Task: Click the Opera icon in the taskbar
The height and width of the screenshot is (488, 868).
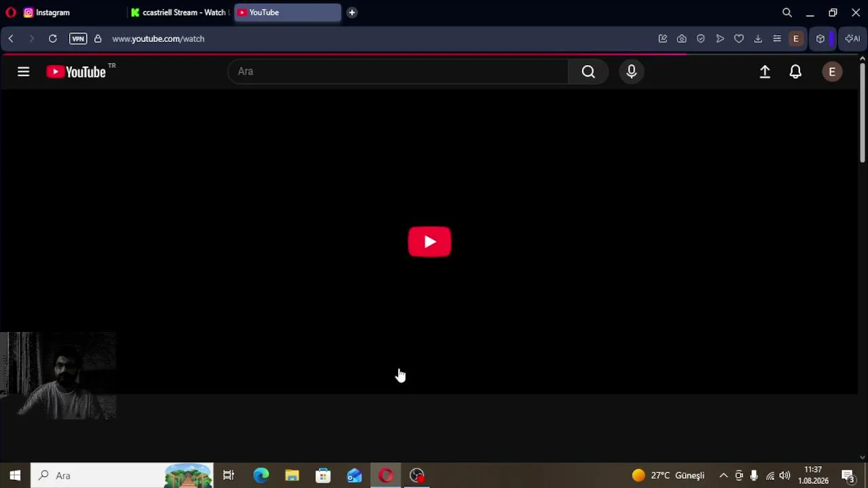Action: point(386,475)
